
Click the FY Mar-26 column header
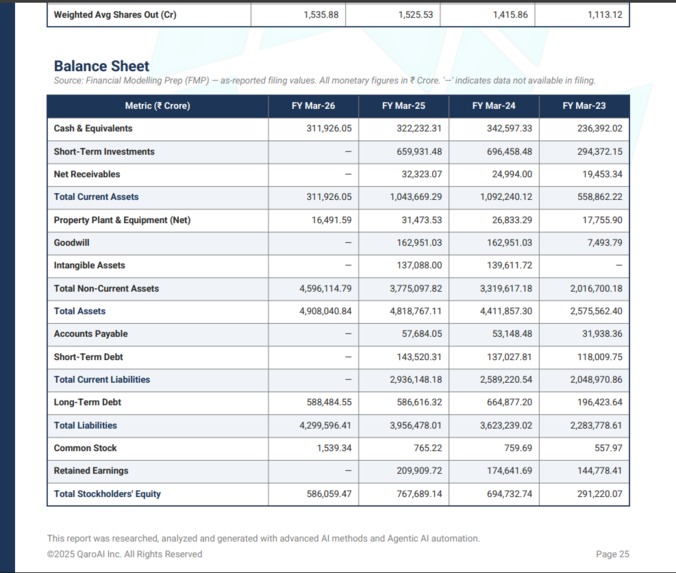pyautogui.click(x=313, y=106)
